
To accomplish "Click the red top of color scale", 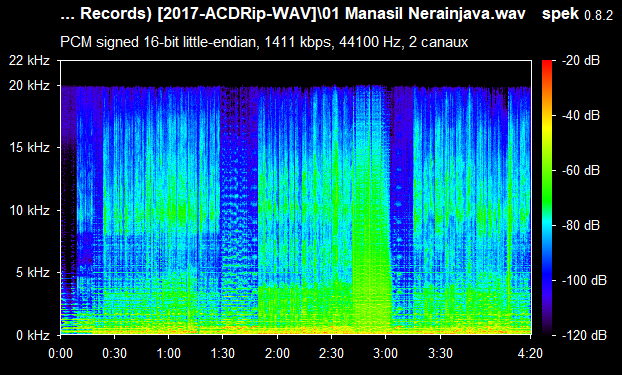I will point(547,63).
